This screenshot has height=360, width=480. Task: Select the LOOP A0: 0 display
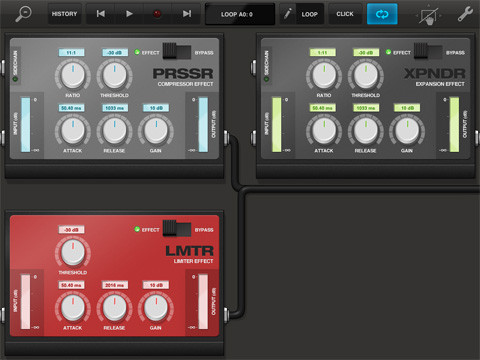point(240,14)
